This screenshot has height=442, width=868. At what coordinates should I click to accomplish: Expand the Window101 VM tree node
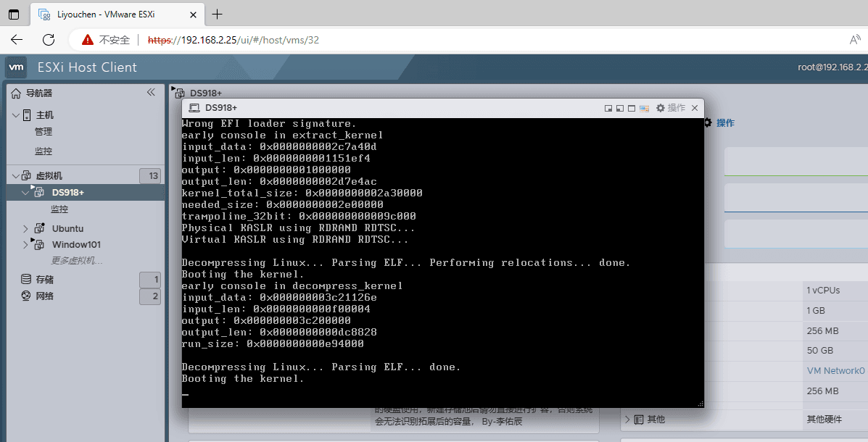tap(25, 244)
